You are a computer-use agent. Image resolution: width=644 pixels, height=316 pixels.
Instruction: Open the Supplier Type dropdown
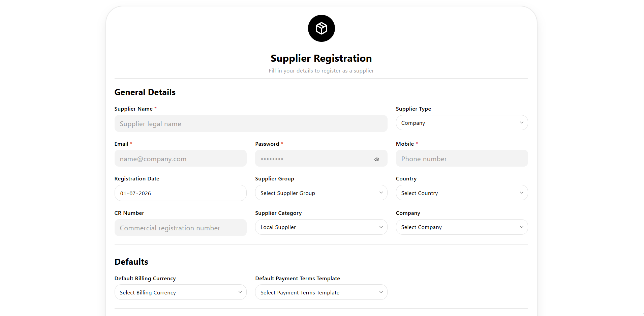coord(462,123)
